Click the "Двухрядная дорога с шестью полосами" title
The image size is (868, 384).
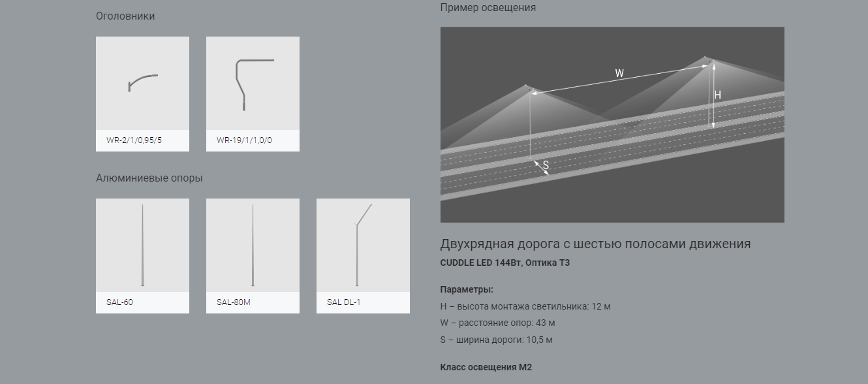click(x=595, y=244)
